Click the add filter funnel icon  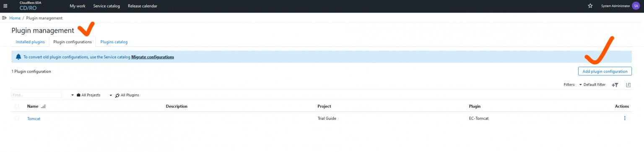click(x=615, y=85)
